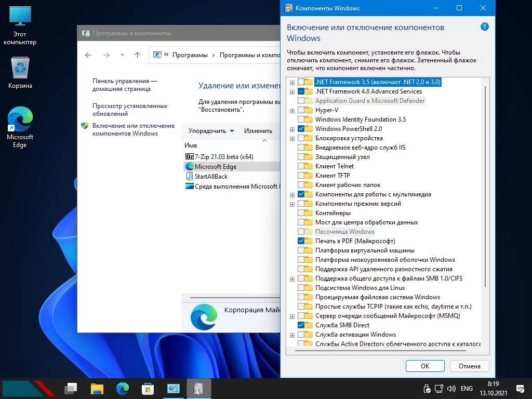Open the view installed updates link
This screenshot has height=399, width=532.
pyautogui.click(x=130, y=110)
